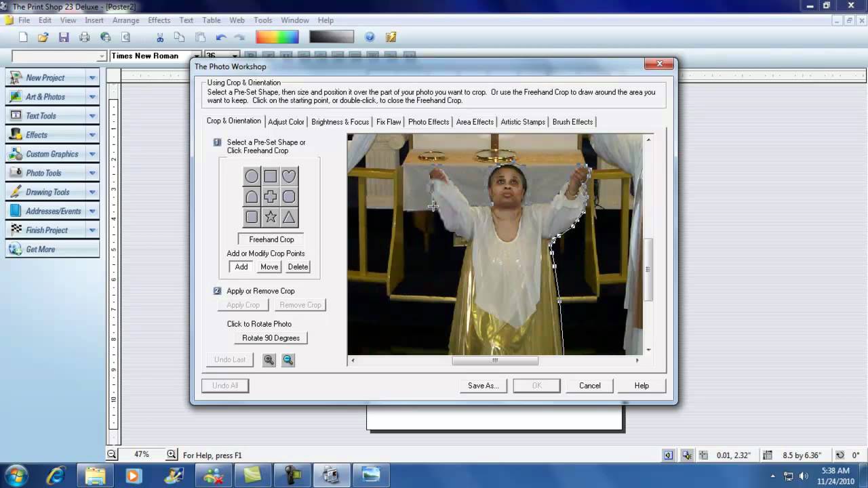868x488 pixels.
Task: Open the Brush Effects tab
Action: [x=572, y=122]
